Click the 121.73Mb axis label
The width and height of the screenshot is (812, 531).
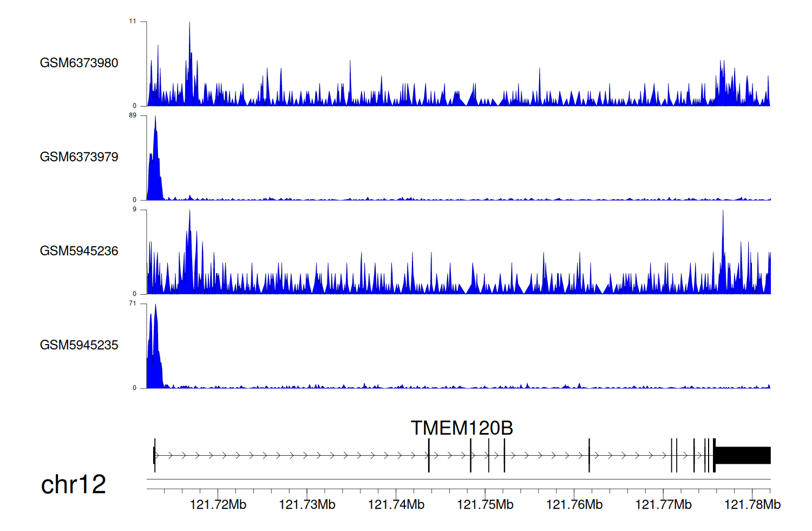pos(307,504)
